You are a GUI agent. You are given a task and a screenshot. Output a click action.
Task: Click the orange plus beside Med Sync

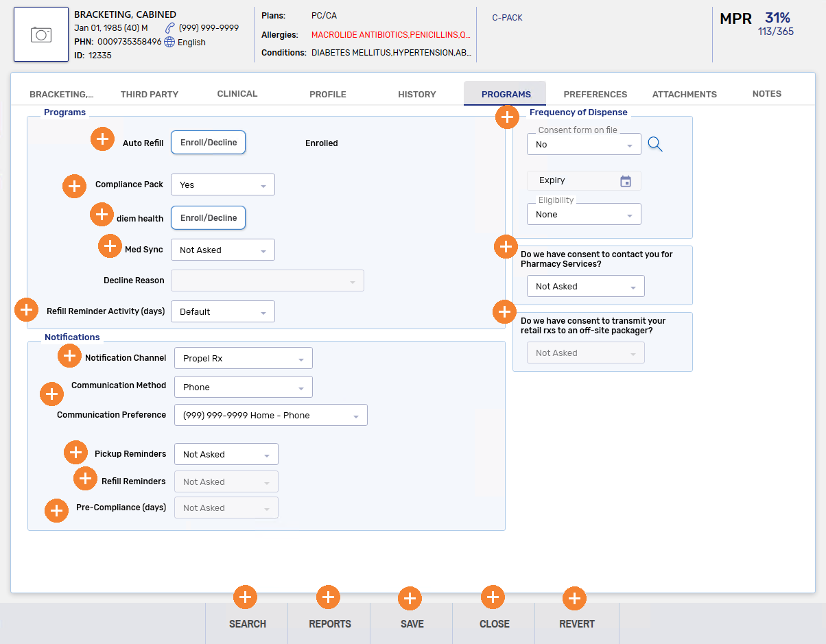pyautogui.click(x=110, y=246)
